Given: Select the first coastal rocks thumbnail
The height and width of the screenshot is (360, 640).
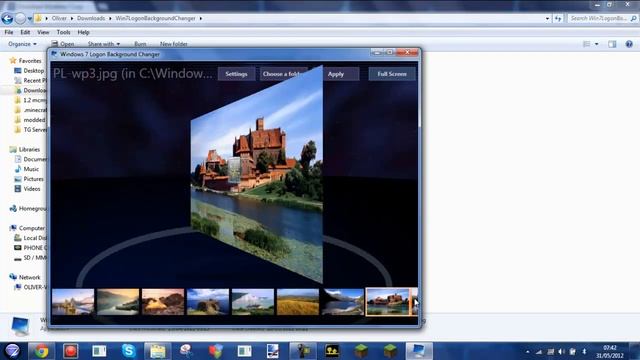Looking at the screenshot, I should click(73, 302).
